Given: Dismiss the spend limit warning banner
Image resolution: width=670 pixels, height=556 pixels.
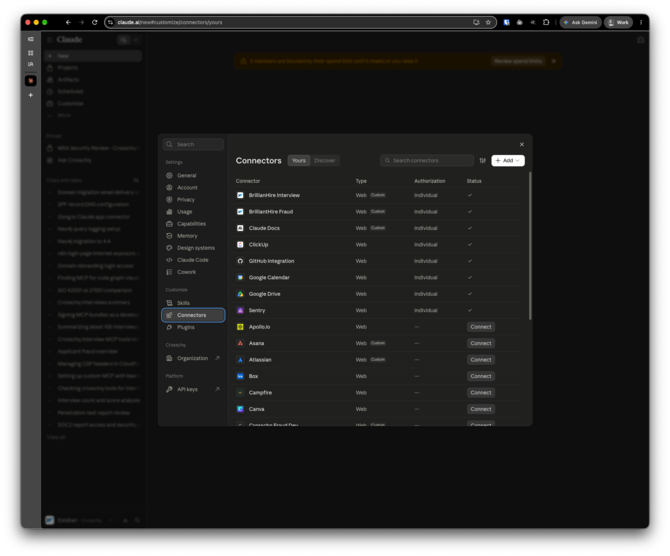Looking at the screenshot, I should tap(554, 61).
